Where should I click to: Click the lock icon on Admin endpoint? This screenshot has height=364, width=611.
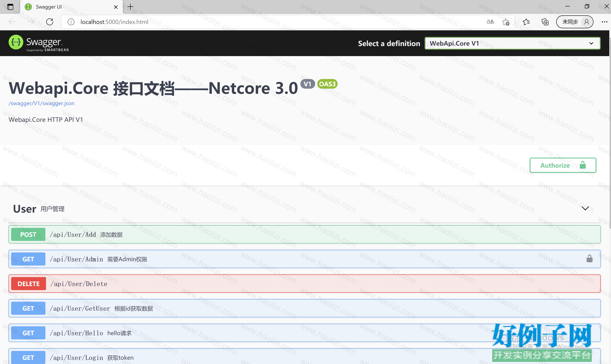tap(589, 258)
